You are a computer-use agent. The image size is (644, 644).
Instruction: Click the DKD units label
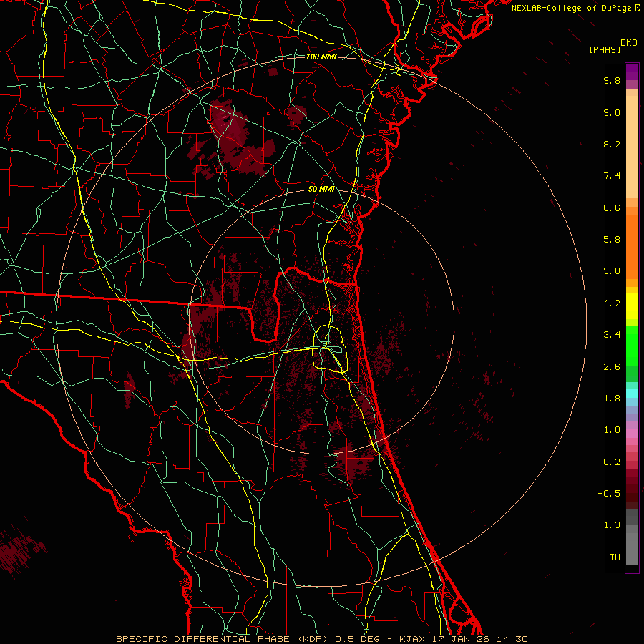pyautogui.click(x=629, y=43)
